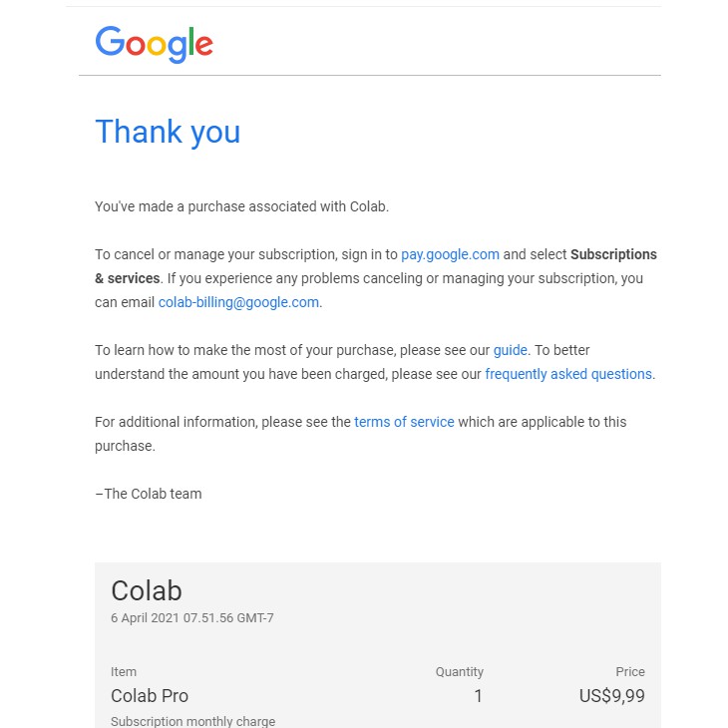728x728 pixels.
Task: Click the colab-billing@google.com email link
Action: (238, 302)
